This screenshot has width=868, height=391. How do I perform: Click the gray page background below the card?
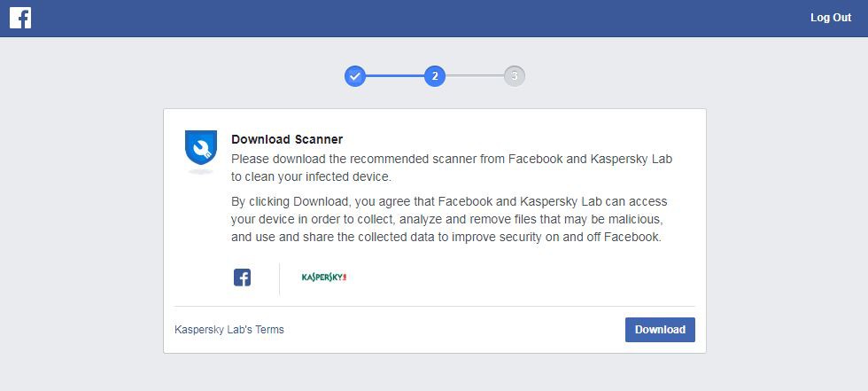434,372
